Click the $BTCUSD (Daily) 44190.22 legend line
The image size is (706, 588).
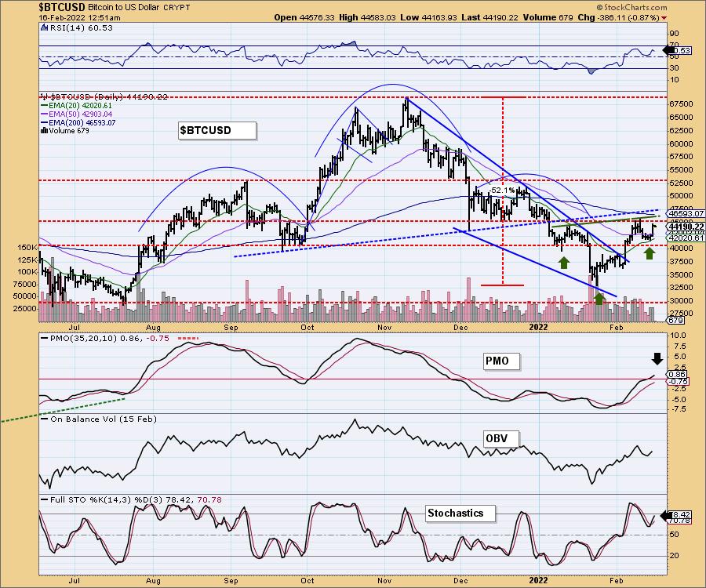coord(104,96)
